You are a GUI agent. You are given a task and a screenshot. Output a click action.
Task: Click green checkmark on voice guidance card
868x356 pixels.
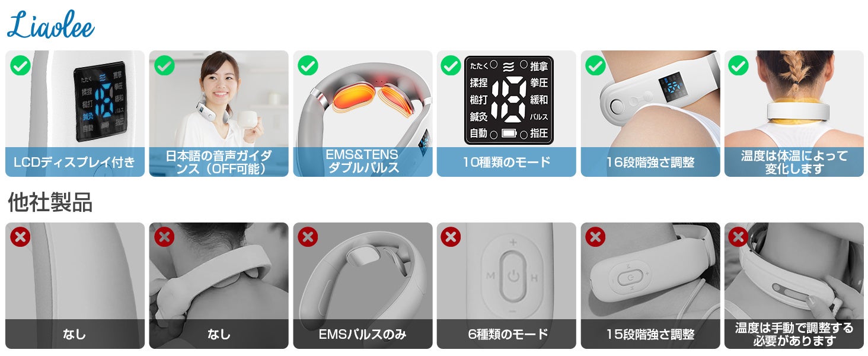[164, 65]
